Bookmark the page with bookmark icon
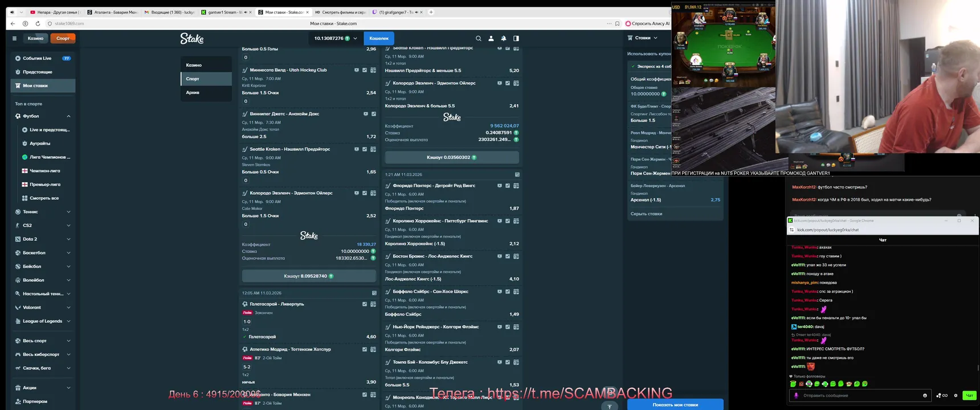This screenshot has width=980, height=410. click(617, 23)
